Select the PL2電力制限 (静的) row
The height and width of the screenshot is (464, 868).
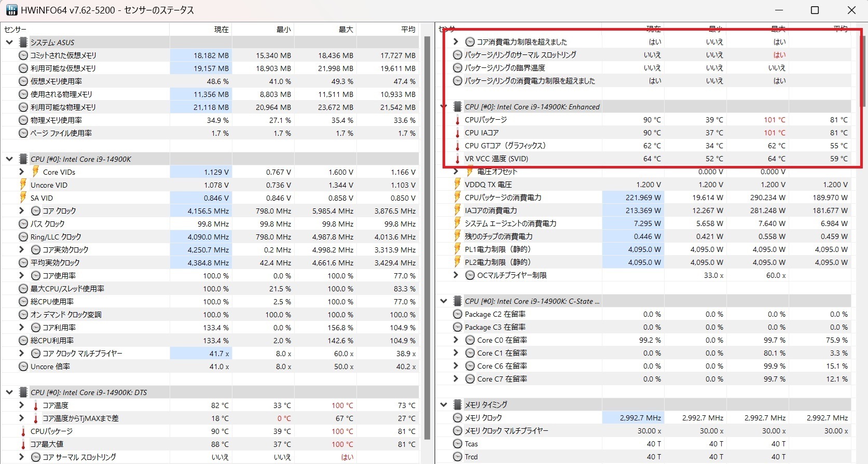pyautogui.click(x=644, y=262)
